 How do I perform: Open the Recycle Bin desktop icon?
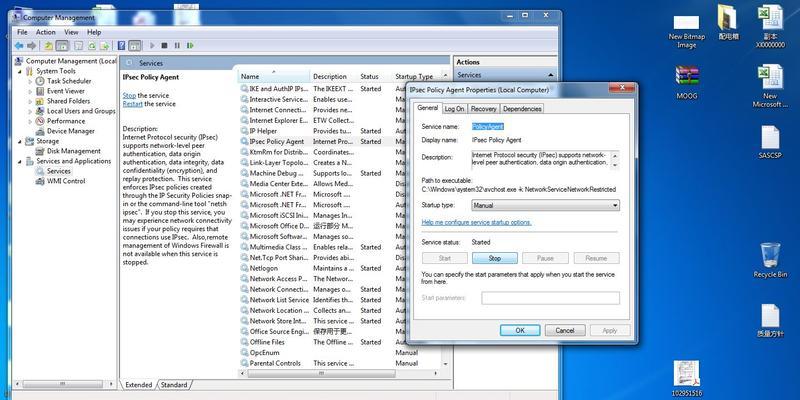tap(770, 260)
